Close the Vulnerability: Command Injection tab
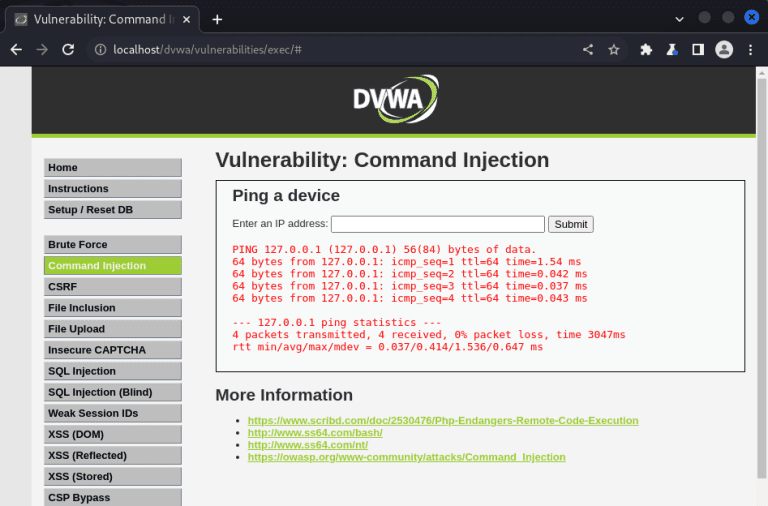768x506 pixels. point(186,19)
